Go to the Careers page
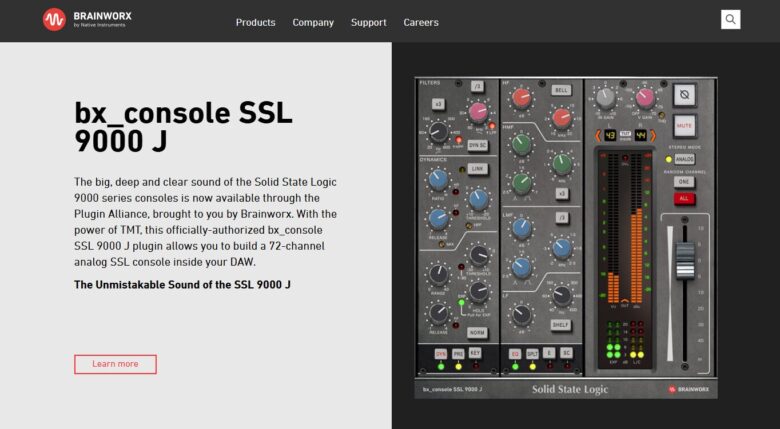This screenshot has height=429, width=780. (x=421, y=22)
